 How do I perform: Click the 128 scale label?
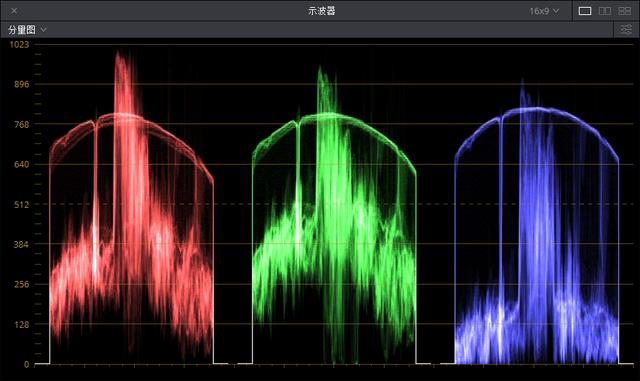tap(22, 324)
